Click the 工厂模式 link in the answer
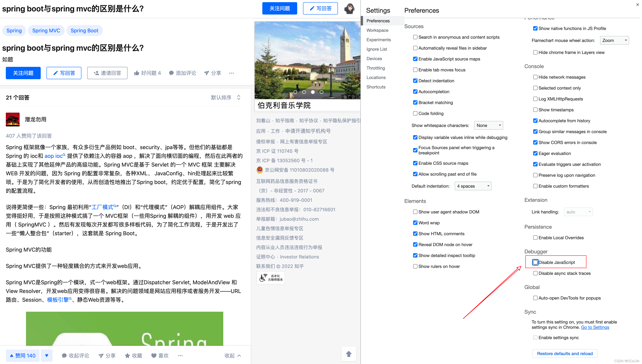This screenshot has height=364, width=642. pos(104,207)
